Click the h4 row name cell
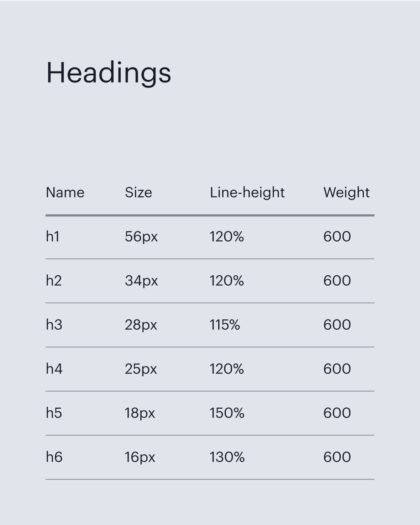This screenshot has width=420, height=525. (54, 369)
